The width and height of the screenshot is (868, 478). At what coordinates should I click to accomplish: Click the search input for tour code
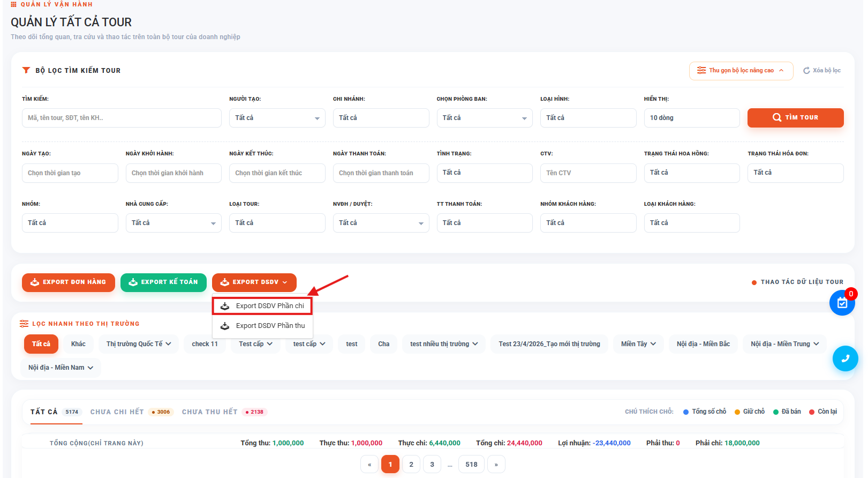point(122,118)
